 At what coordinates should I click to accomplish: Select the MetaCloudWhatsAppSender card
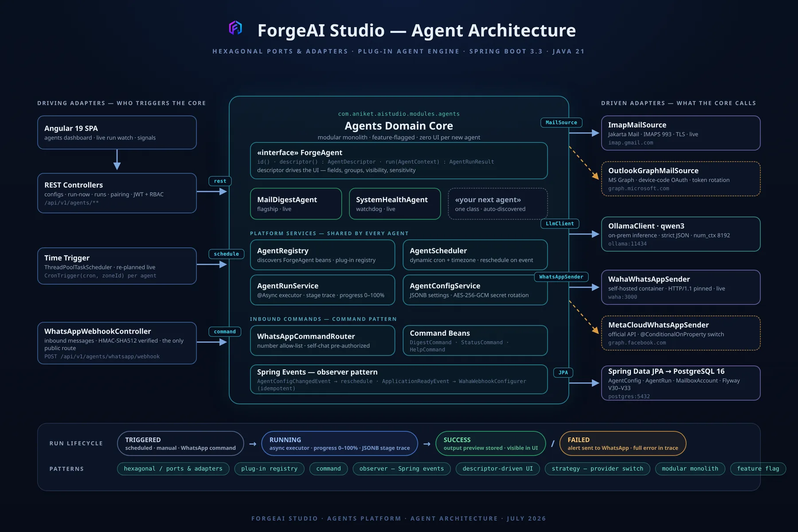[681, 333]
